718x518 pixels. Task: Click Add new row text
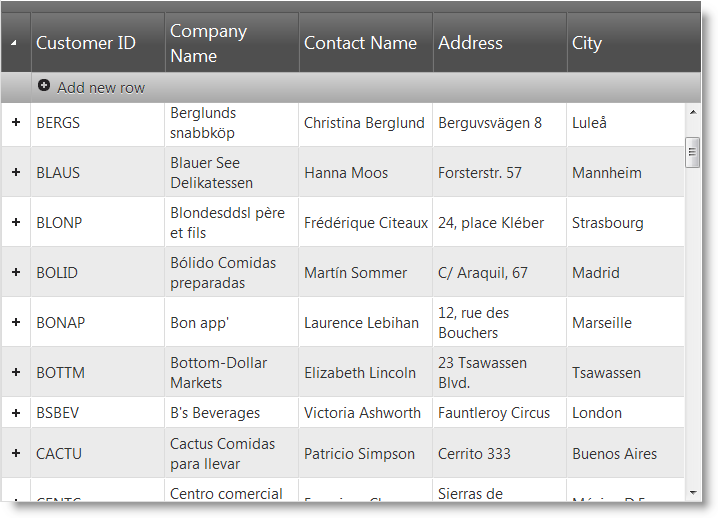[101, 88]
